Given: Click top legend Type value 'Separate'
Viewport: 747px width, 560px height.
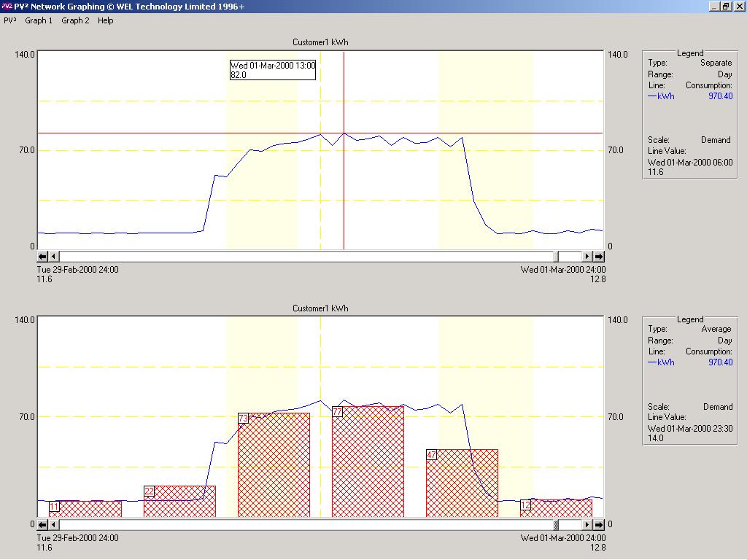Looking at the screenshot, I should click(716, 63).
